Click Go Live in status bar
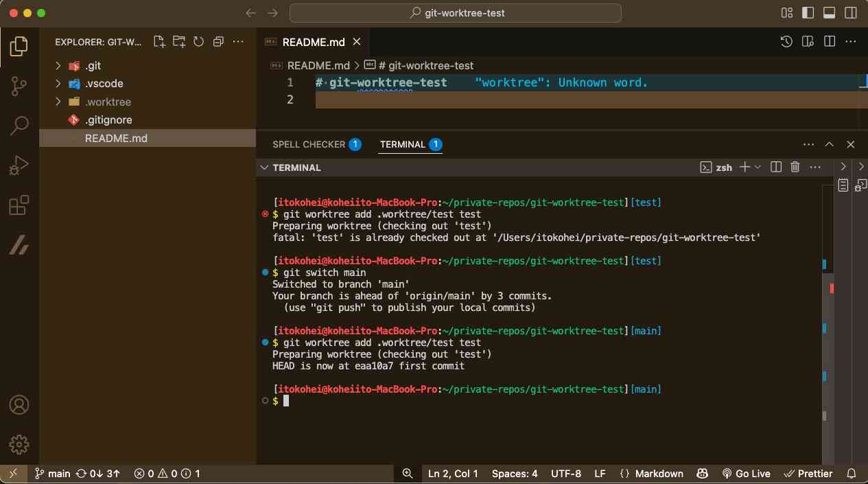The image size is (868, 484). pyautogui.click(x=746, y=474)
